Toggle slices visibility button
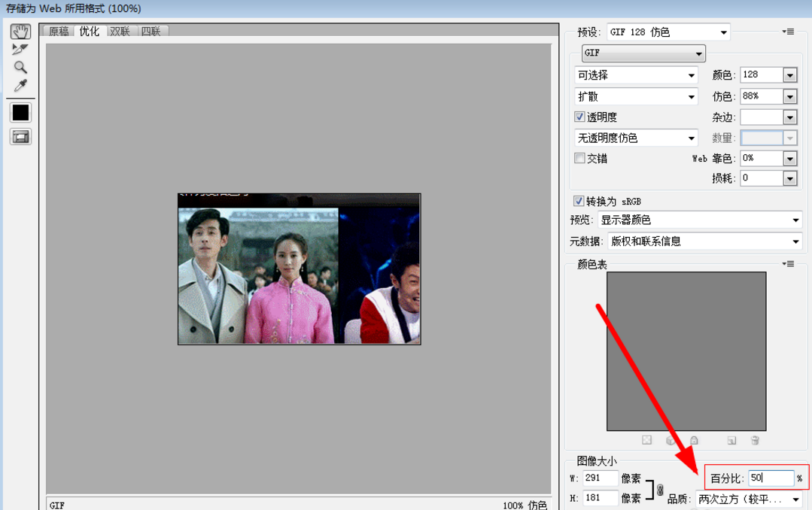The image size is (812, 510). 21,137
